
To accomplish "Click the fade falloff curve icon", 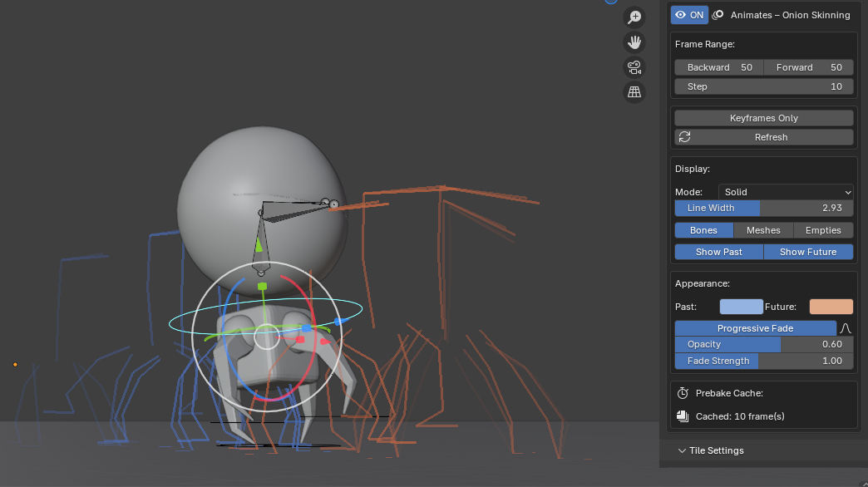I will [846, 328].
